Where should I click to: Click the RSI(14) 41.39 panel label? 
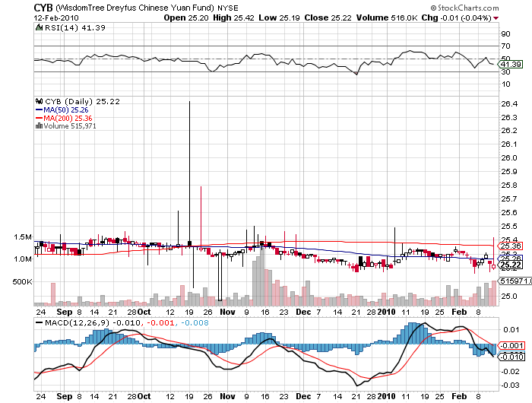click(75, 27)
